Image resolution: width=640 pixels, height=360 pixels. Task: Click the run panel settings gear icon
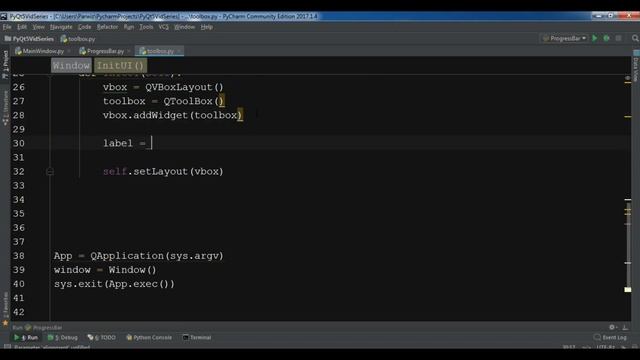612,327
